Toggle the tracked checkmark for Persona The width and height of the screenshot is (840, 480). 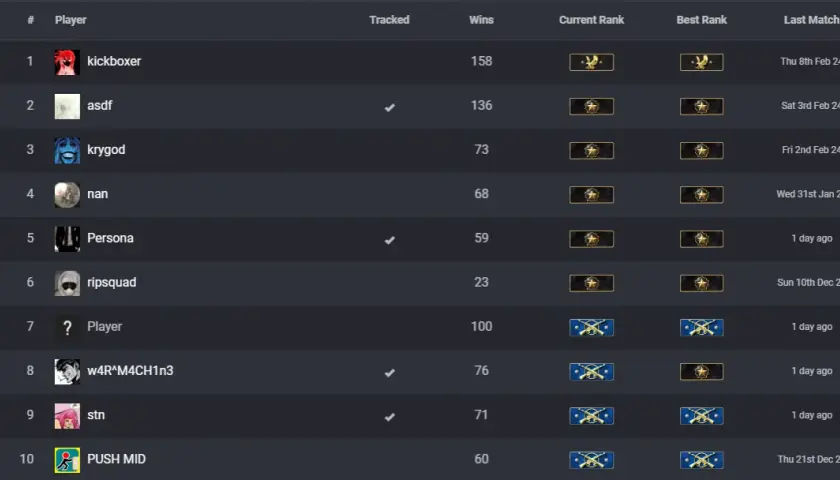(x=389, y=239)
